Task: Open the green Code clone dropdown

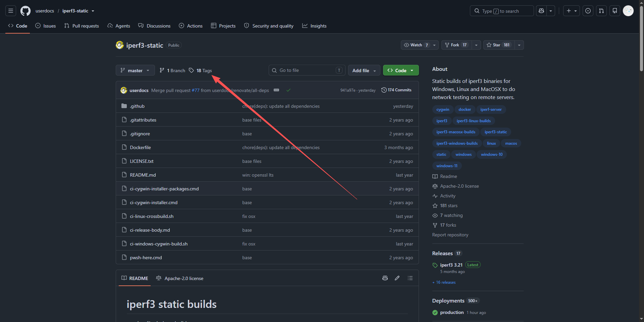Action: (x=401, y=70)
